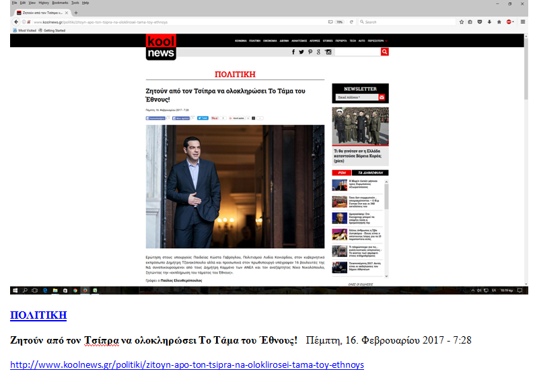The image size is (537, 392).
Task: Click the Tweet share button
Action: click(x=204, y=118)
